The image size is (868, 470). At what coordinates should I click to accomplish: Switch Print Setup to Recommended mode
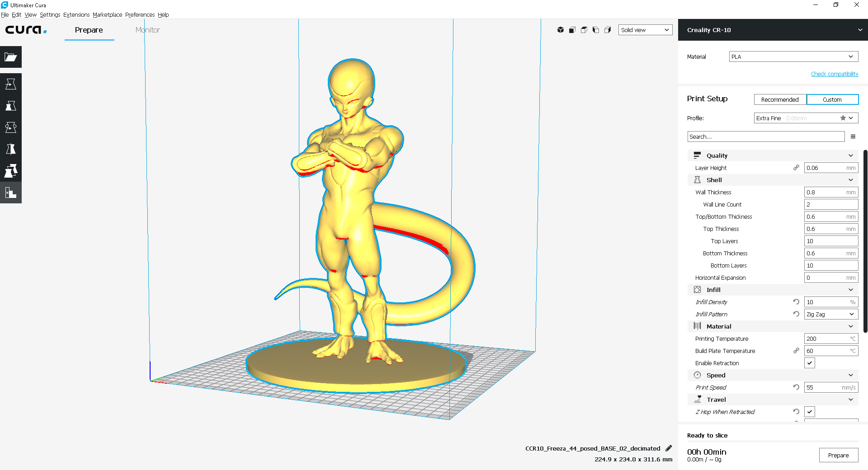pyautogui.click(x=780, y=99)
